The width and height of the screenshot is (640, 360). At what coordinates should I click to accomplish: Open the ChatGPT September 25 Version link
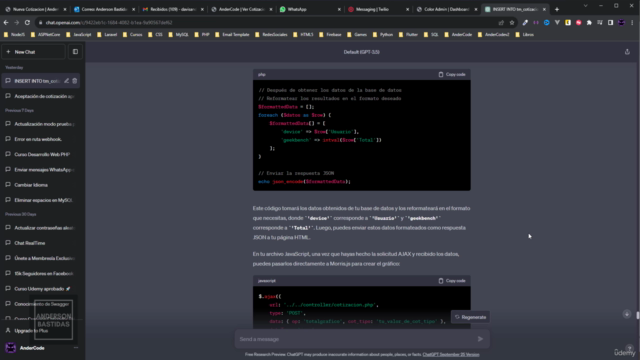tap(451, 355)
